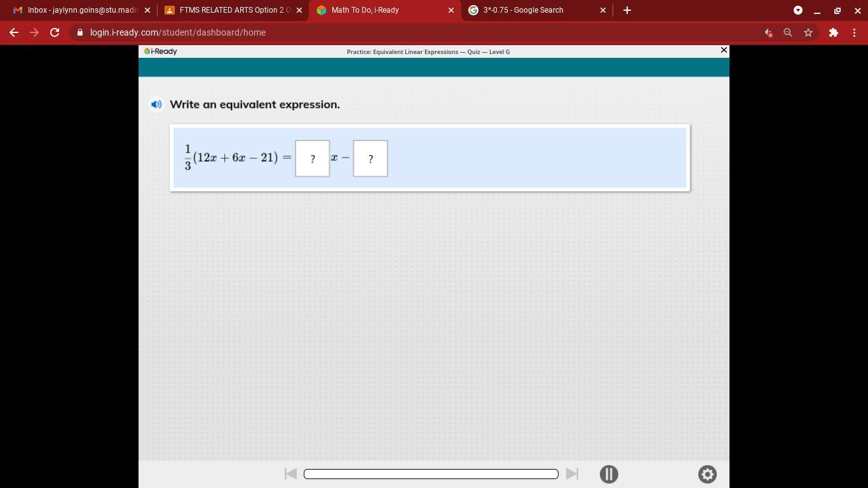Open the Chrome three-dot menu

[x=854, y=32]
